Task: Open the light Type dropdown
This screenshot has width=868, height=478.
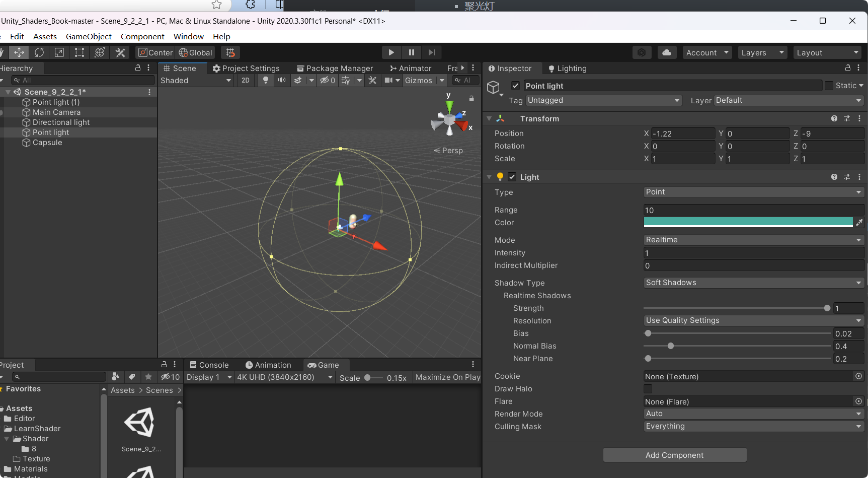Action: click(x=754, y=192)
